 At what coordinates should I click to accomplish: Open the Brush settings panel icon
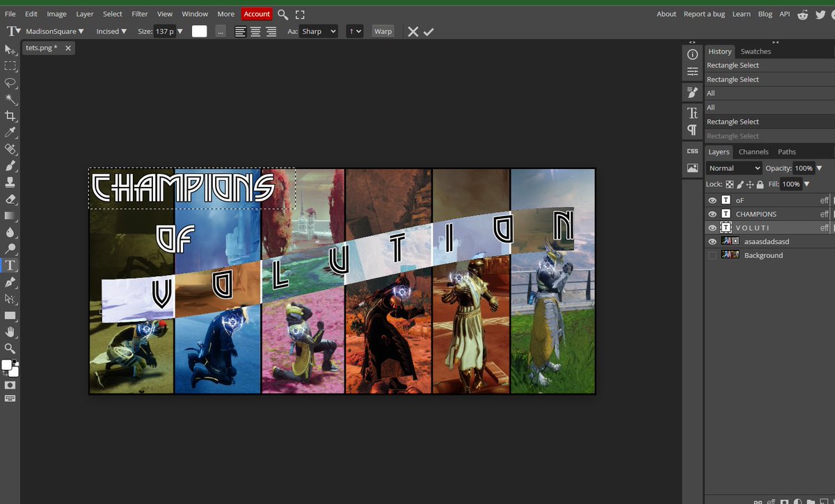[x=692, y=92]
